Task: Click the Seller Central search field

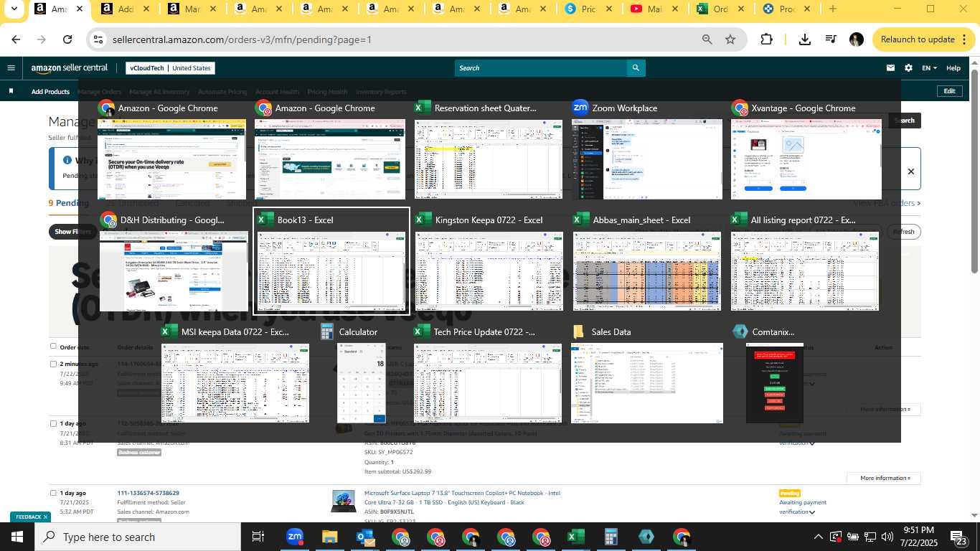Action: 541,68
